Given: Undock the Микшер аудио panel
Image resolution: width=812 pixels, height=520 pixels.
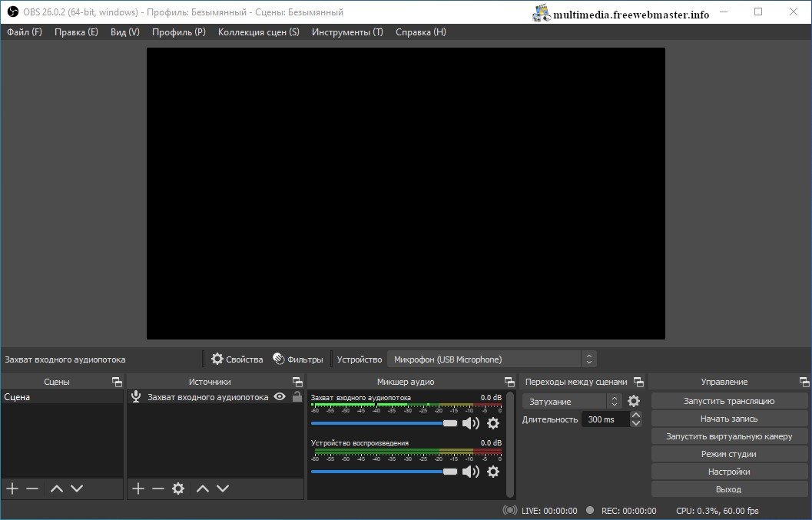Looking at the screenshot, I should click(509, 382).
